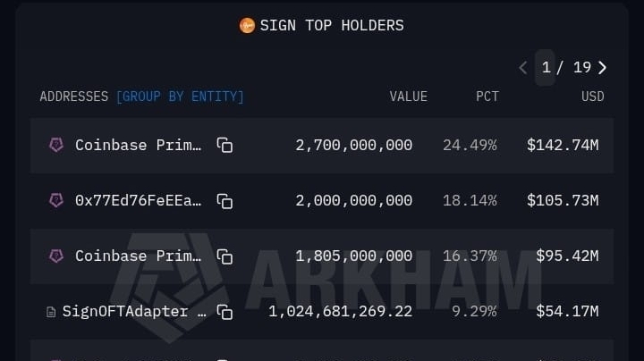
Task: Go to previous holders page
Action: tap(523, 68)
